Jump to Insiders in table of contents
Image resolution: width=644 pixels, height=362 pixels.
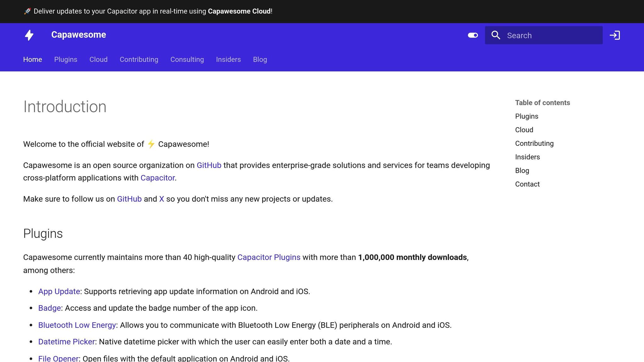point(527,157)
